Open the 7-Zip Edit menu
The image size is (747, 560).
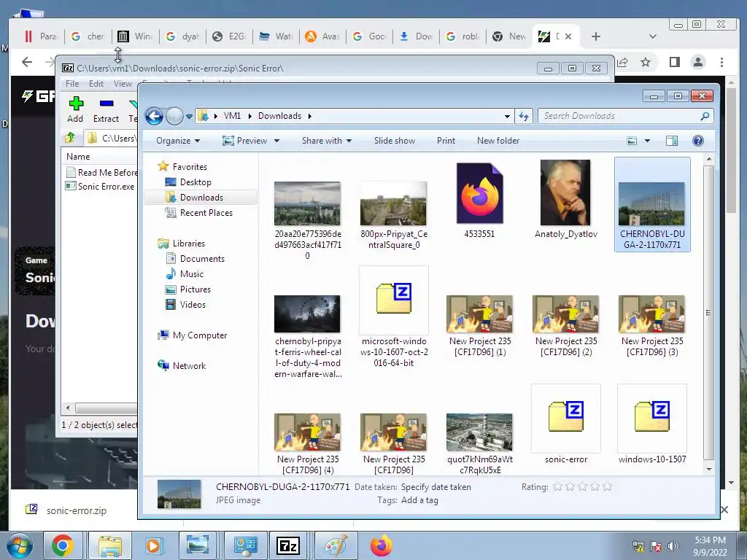tap(96, 84)
